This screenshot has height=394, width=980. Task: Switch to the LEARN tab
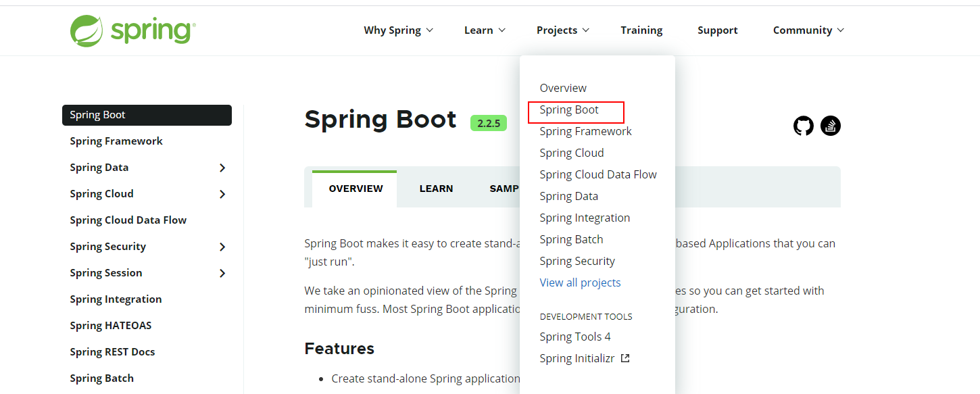coord(436,189)
